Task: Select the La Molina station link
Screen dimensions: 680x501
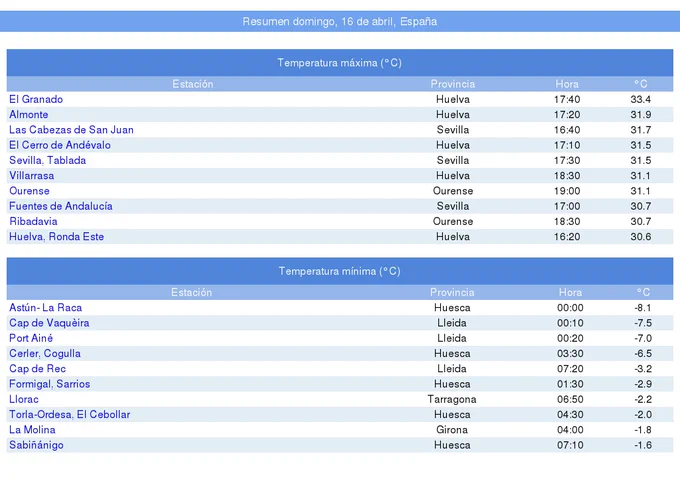Action: pos(33,430)
